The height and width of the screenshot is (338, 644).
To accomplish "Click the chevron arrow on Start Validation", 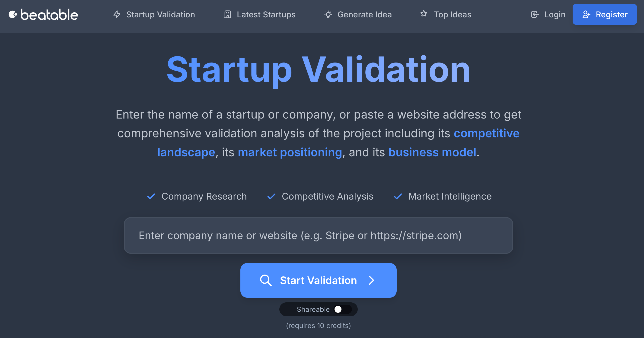I will tap(372, 280).
